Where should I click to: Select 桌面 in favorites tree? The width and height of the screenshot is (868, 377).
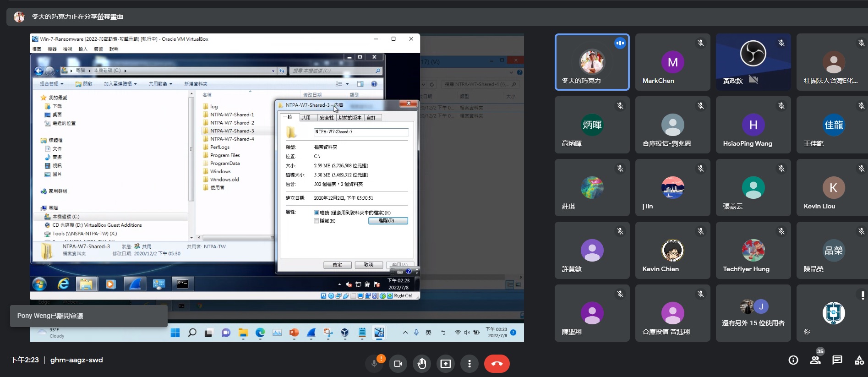coord(57,115)
